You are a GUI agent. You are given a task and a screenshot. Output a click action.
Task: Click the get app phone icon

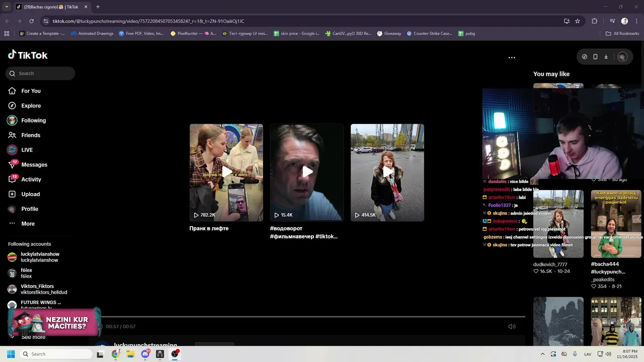tap(595, 57)
